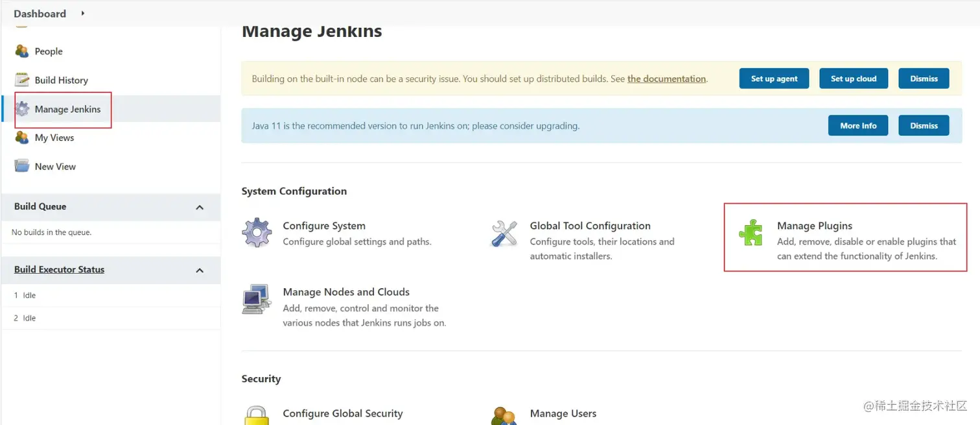
Task: Click the My Views people icon
Action: click(22, 138)
